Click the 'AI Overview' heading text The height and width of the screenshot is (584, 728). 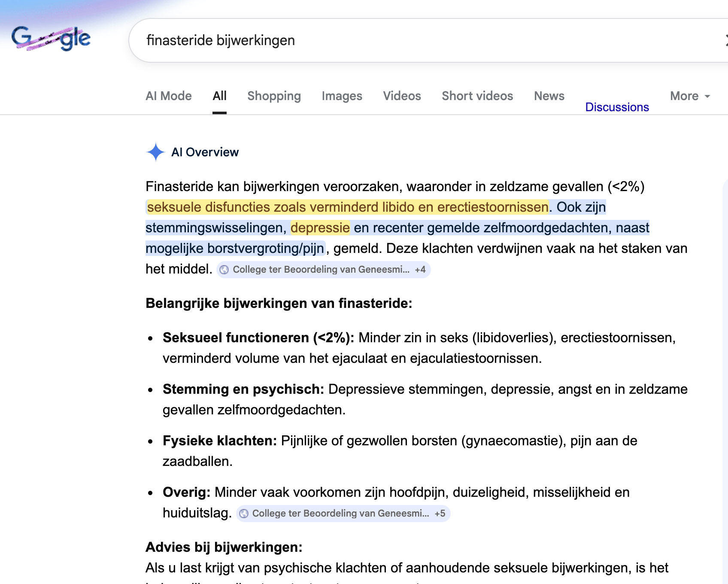(205, 152)
